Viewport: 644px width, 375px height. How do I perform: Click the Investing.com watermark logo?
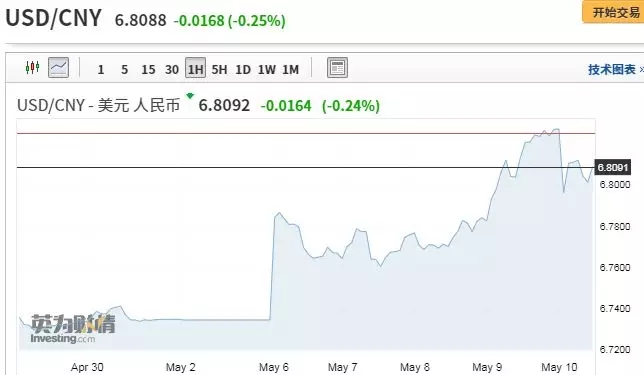pos(73,329)
